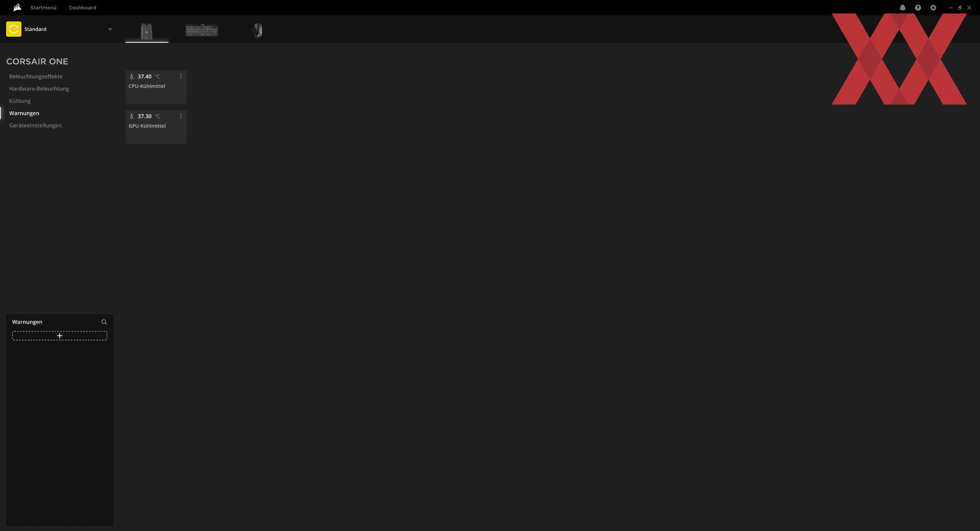Open settings with the gear icon
Screen dimensions: 980x531
[933, 8]
